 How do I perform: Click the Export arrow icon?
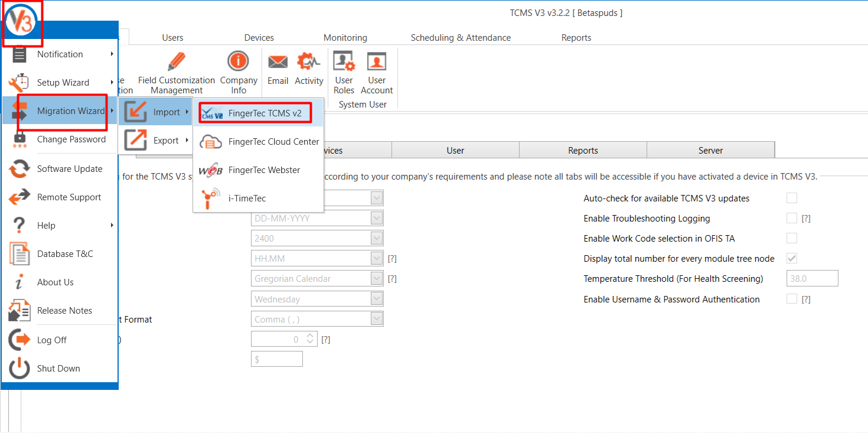tap(136, 141)
